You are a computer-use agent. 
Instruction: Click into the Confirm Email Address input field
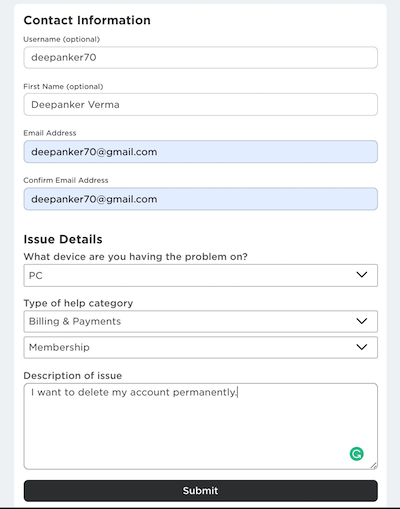[x=200, y=199]
